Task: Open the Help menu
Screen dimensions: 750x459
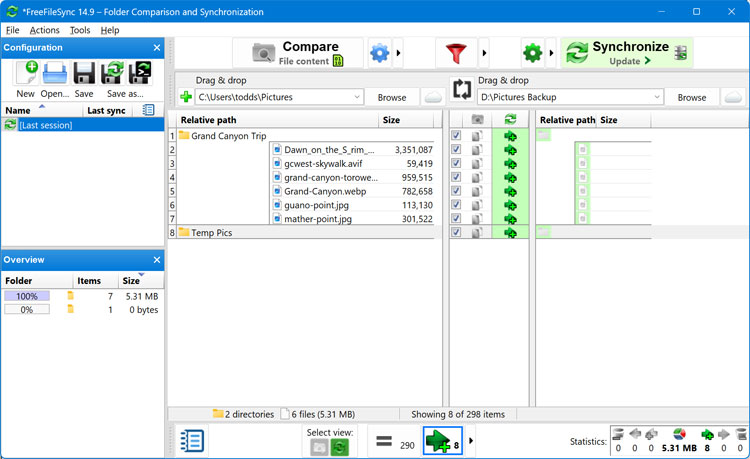Action: click(x=110, y=30)
